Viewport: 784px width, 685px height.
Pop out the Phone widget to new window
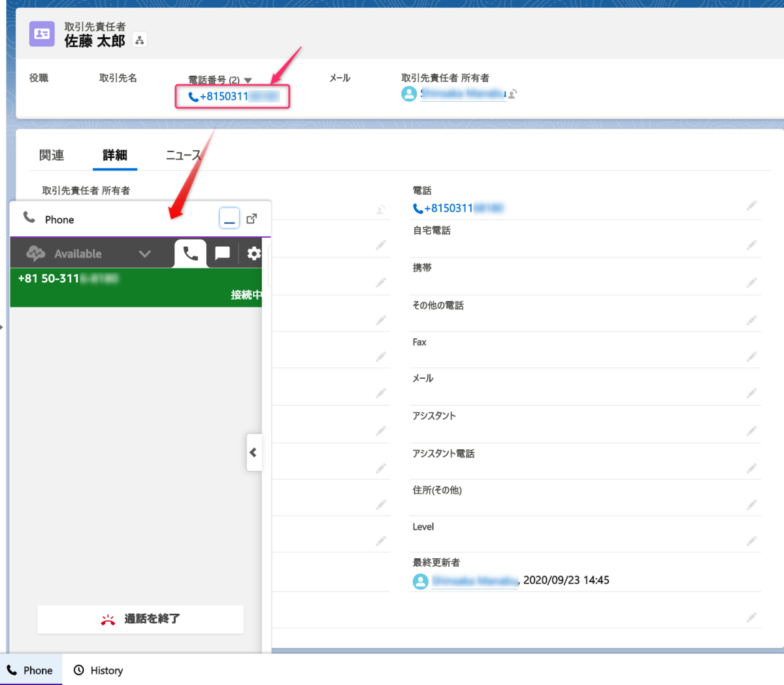(x=253, y=218)
